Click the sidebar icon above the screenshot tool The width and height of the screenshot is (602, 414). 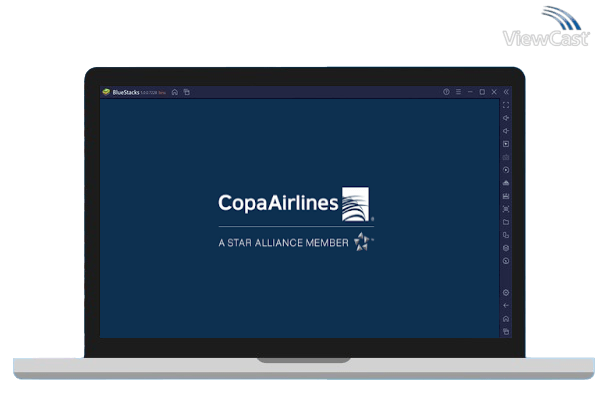point(506,196)
